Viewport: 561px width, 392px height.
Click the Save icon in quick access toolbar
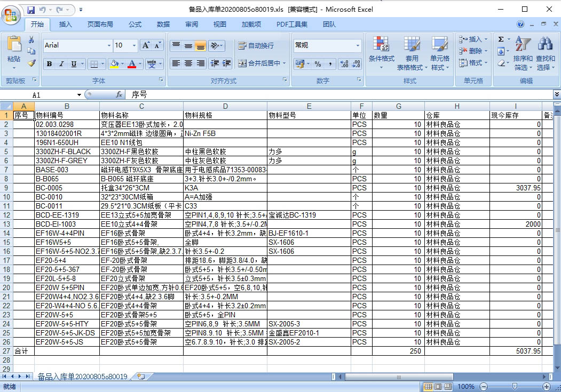31,10
